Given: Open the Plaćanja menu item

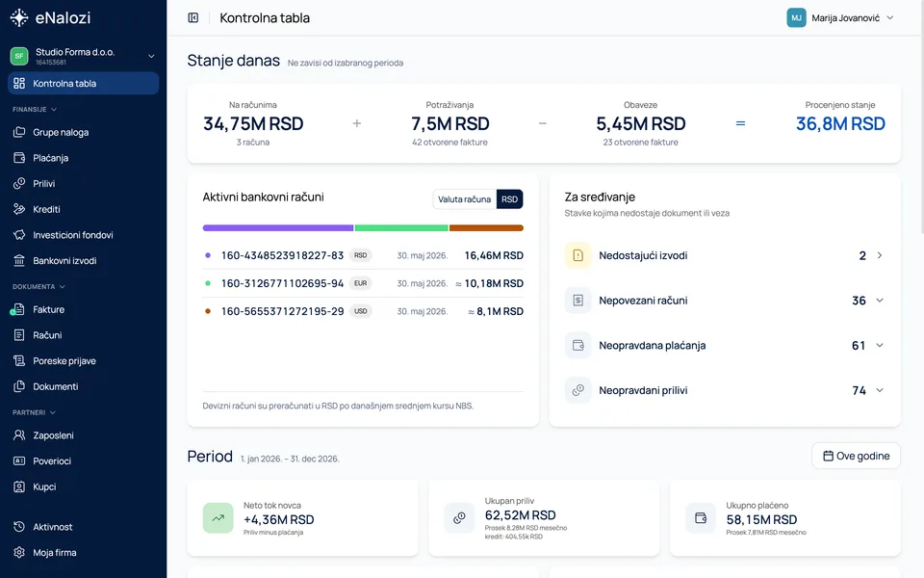Looking at the screenshot, I should [83, 157].
